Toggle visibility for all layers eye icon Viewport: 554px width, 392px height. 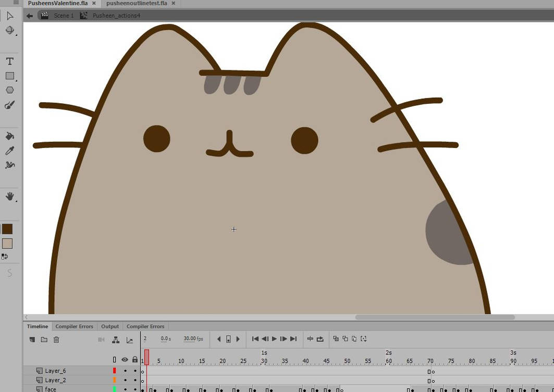pos(125,360)
